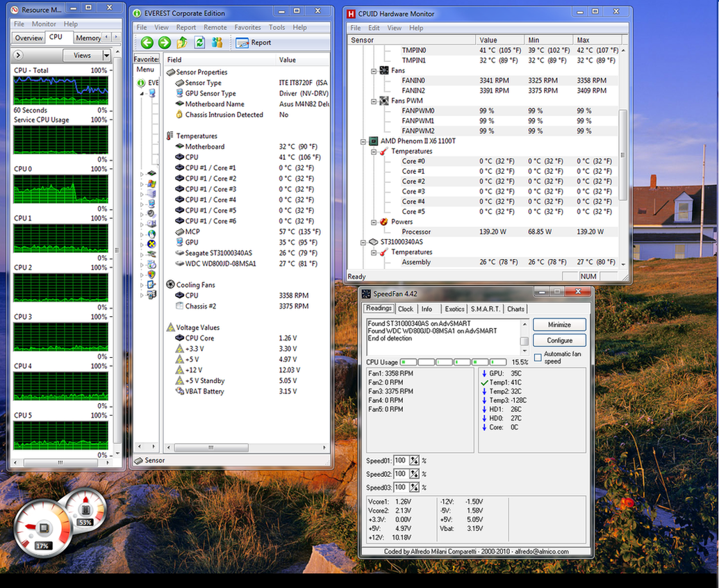Click the Fans icon in CPUID Hardware Monitor
The width and height of the screenshot is (719, 588).
[x=384, y=70]
